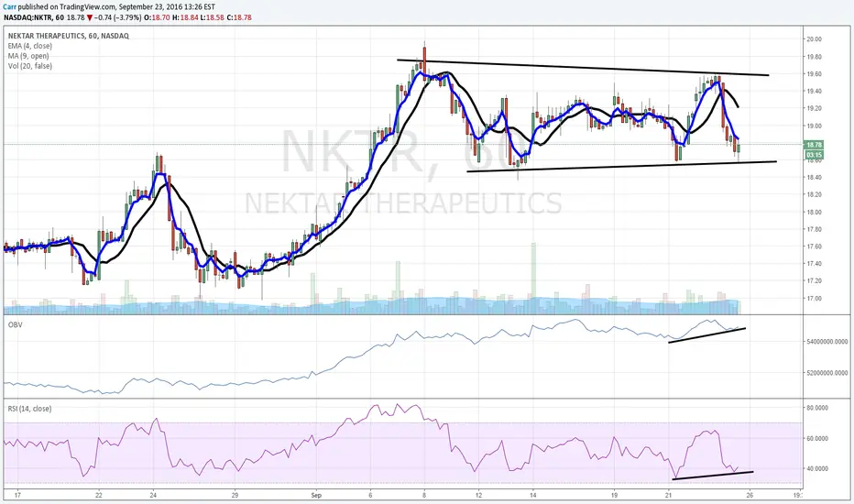Click the '18.20' price axis label
854x504 pixels.
(x=815, y=194)
